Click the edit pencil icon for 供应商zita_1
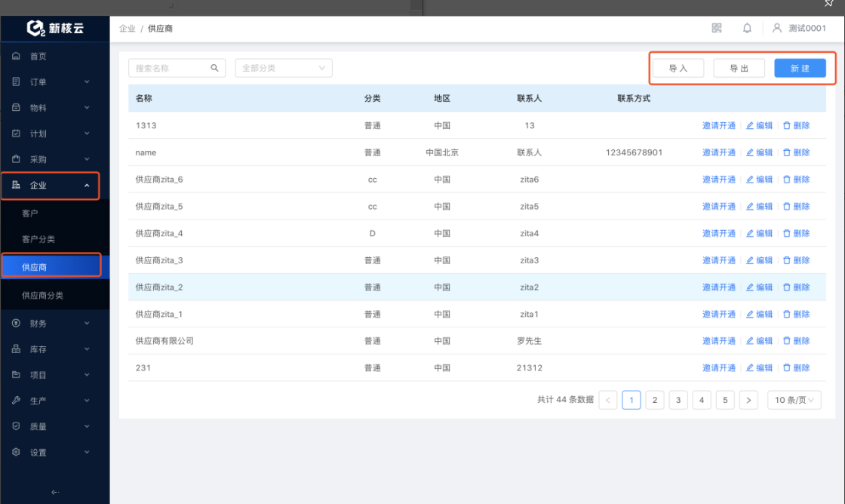The width and height of the screenshot is (845, 504). [x=750, y=315]
